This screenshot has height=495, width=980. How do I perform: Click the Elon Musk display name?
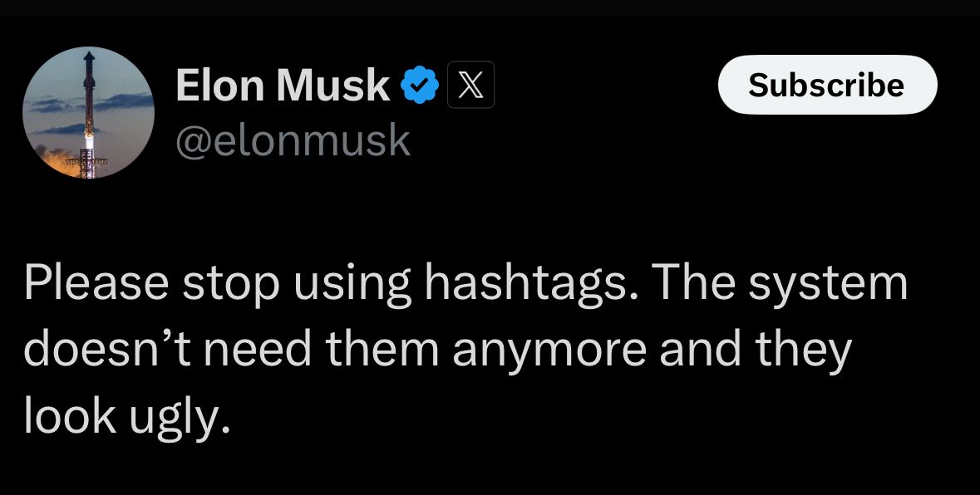pyautogui.click(x=283, y=85)
